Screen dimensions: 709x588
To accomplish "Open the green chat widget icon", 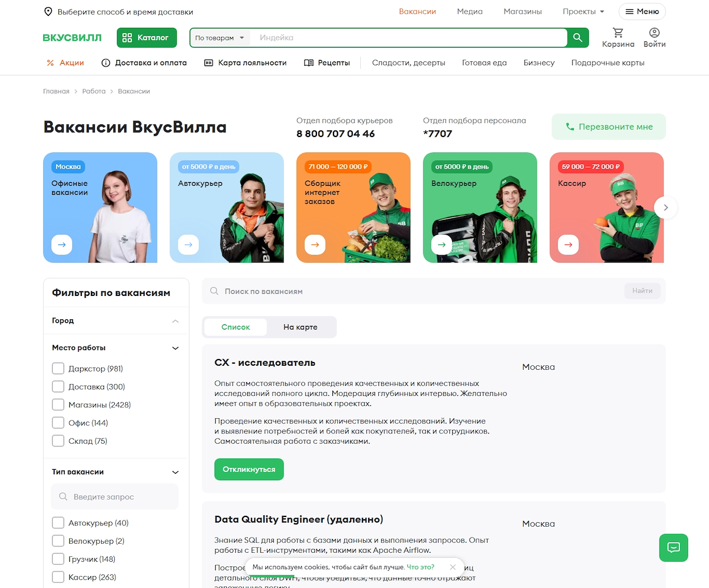I will pyautogui.click(x=674, y=548).
